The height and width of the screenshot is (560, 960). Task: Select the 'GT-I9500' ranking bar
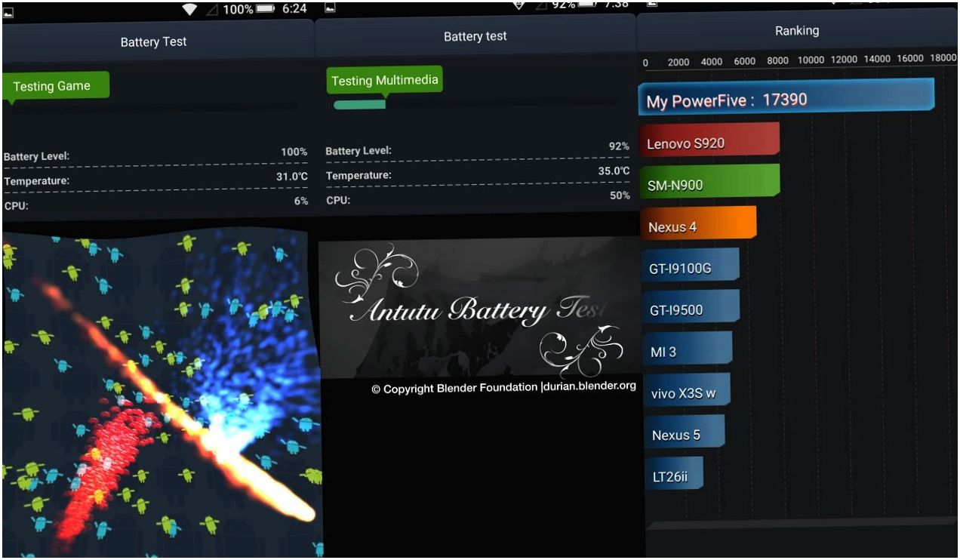691,307
